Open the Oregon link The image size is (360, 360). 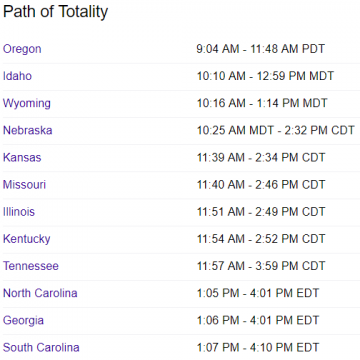click(22, 49)
